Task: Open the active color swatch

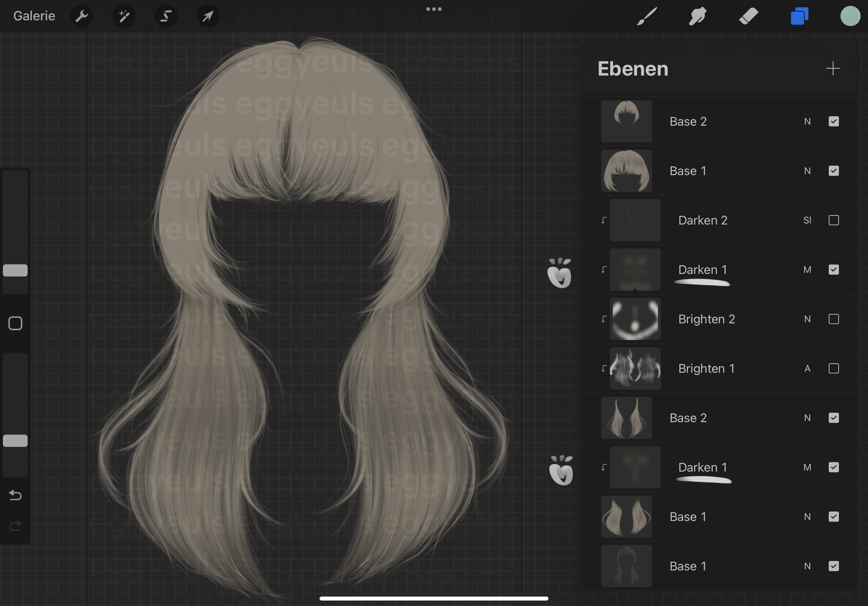Action: click(x=850, y=16)
